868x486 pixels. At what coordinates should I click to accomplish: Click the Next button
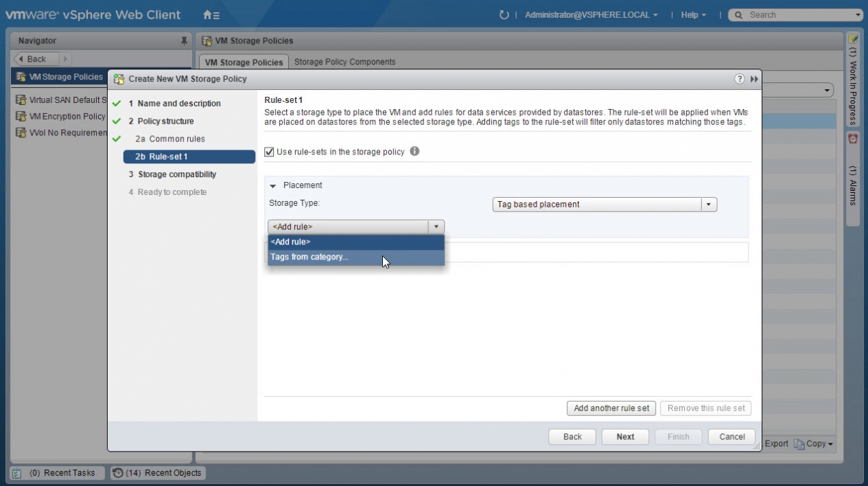pyautogui.click(x=625, y=437)
